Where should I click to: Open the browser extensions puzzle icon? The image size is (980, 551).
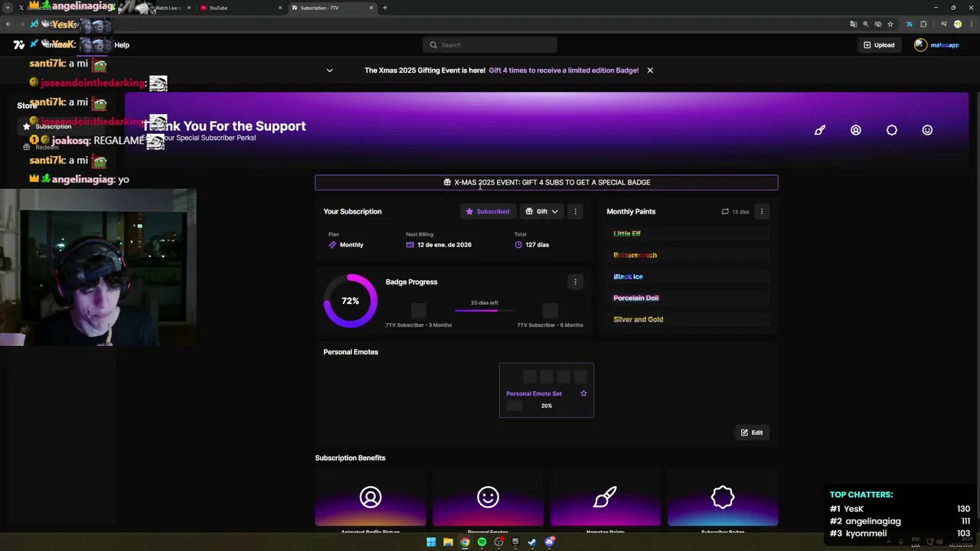click(923, 24)
